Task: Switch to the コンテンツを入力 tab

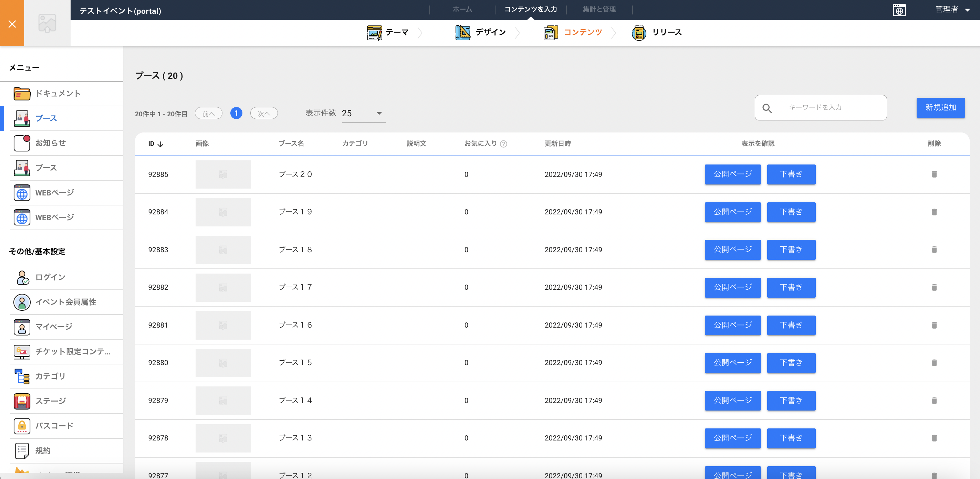Action: tap(531, 9)
